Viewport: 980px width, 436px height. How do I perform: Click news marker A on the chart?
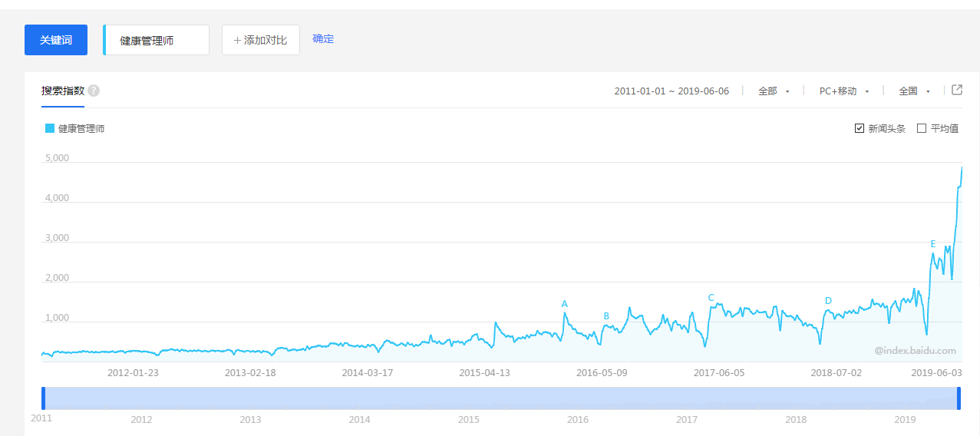565,304
